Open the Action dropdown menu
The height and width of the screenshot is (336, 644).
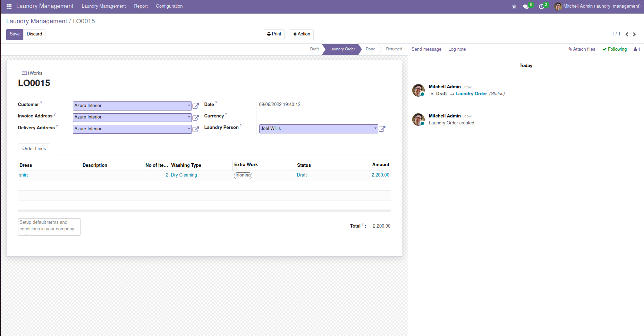tap(302, 34)
